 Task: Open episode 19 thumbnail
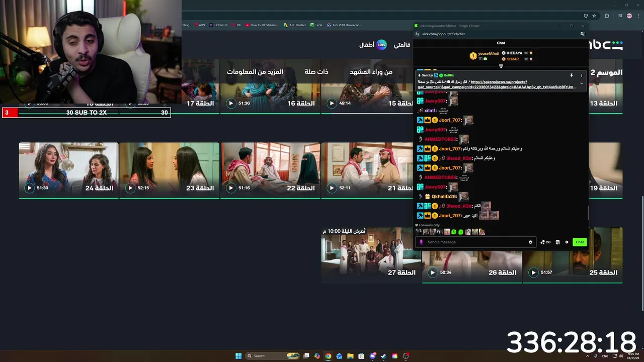(605, 170)
